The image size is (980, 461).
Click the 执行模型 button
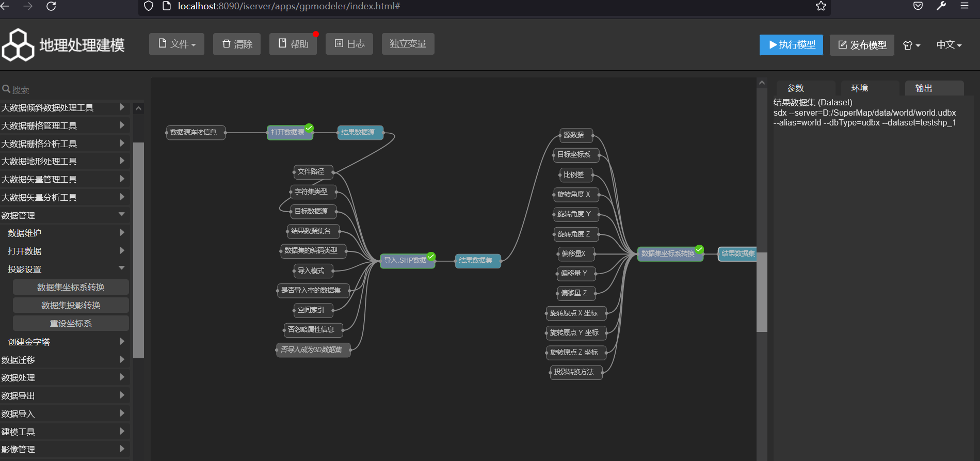pos(791,45)
